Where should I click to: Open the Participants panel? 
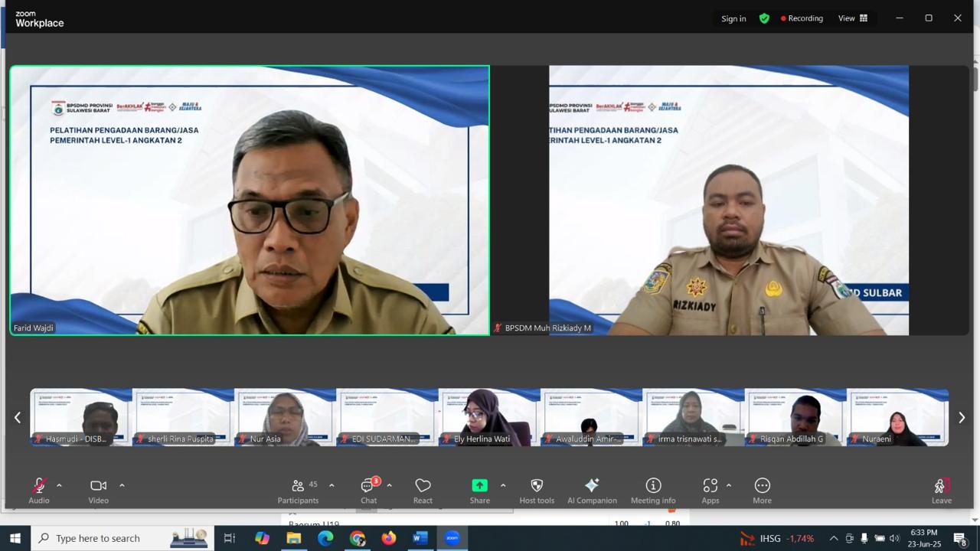[298, 491]
